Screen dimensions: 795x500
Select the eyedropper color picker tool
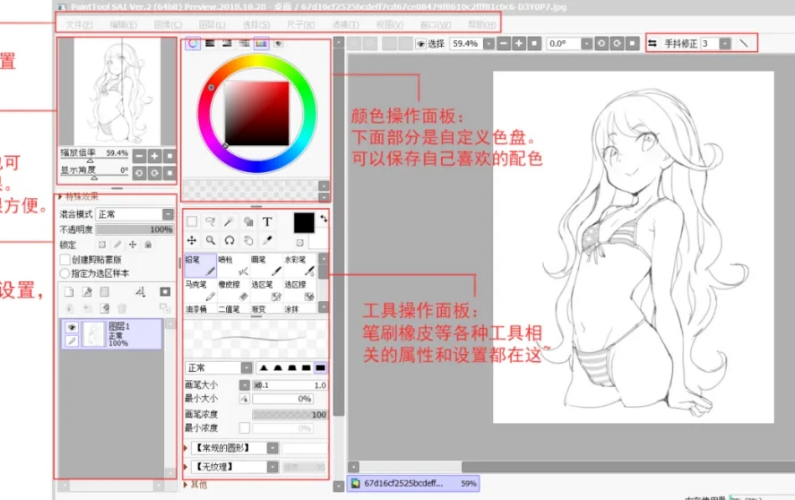pos(267,240)
